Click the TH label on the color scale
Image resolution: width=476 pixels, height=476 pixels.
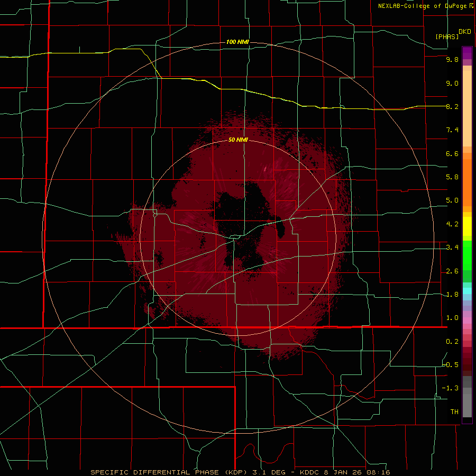click(454, 412)
